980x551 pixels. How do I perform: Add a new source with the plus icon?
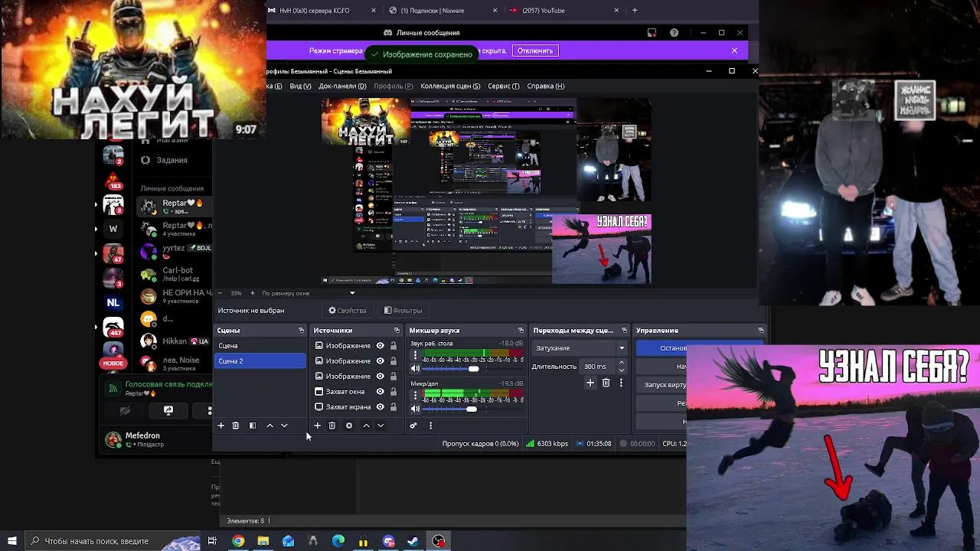[317, 425]
